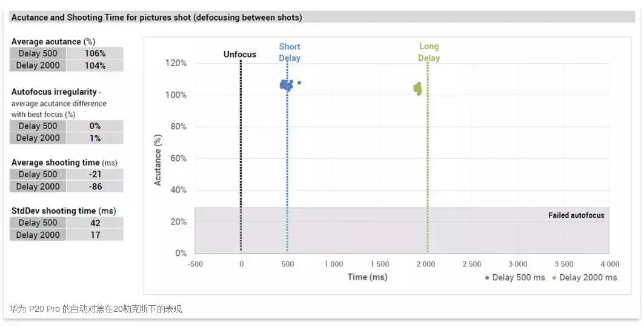Click the StdDev shooting time Delay 500 value 42

[95, 223]
